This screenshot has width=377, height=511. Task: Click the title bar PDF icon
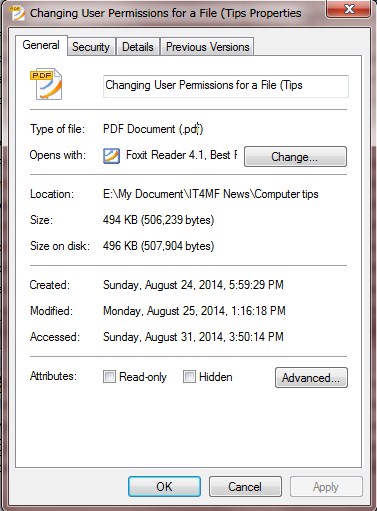pos(17,13)
